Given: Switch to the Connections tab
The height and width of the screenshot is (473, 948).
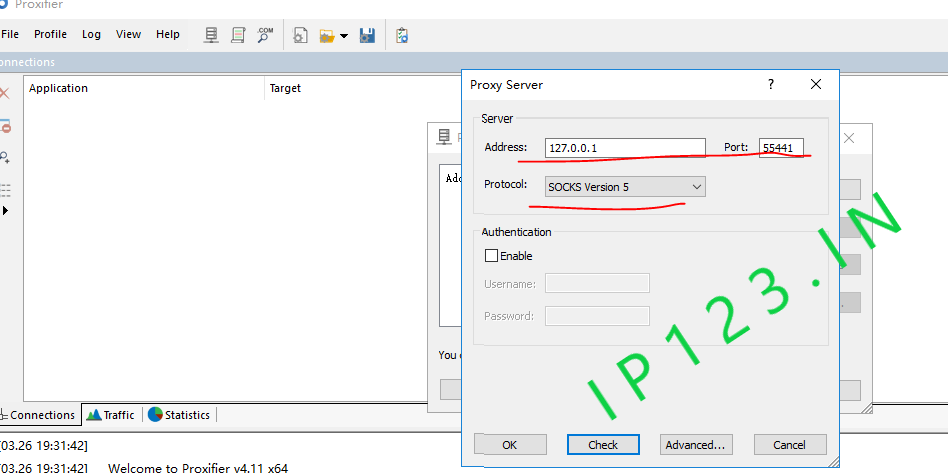Looking at the screenshot, I should click(x=41, y=415).
